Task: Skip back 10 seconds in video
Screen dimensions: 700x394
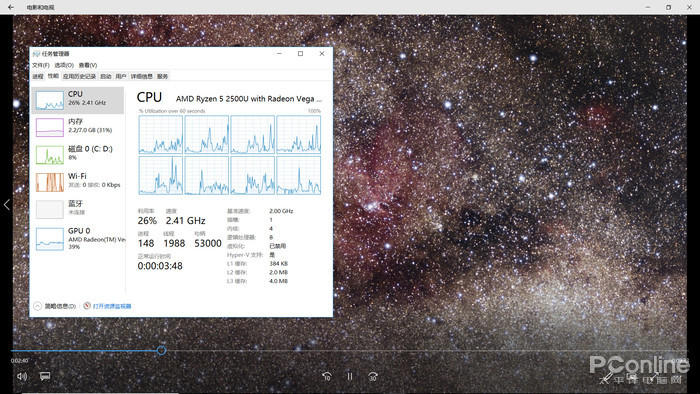Action: coord(327,377)
